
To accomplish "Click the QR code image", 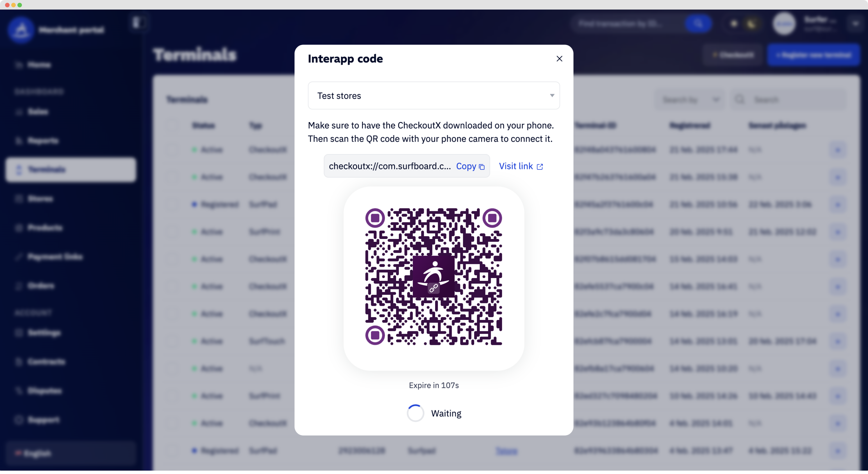I will [x=434, y=276].
